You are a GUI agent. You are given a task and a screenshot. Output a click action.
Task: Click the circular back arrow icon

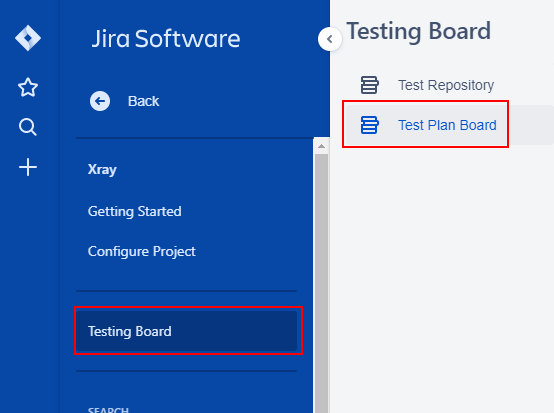point(100,101)
